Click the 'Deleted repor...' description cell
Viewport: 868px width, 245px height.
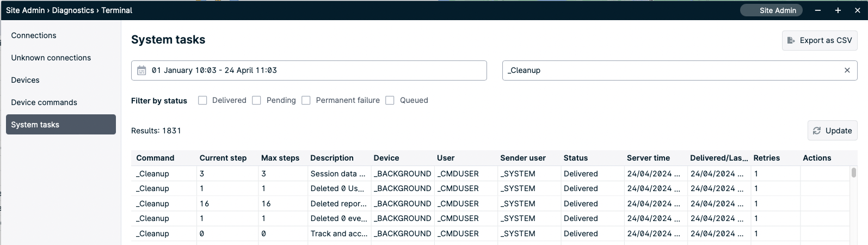pyautogui.click(x=338, y=204)
